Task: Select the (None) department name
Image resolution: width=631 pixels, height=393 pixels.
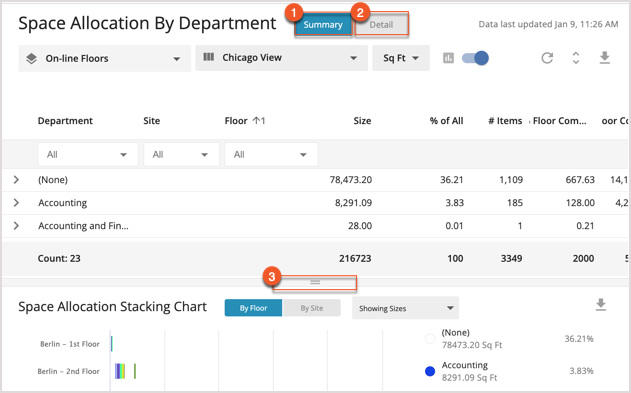Action: (x=53, y=180)
